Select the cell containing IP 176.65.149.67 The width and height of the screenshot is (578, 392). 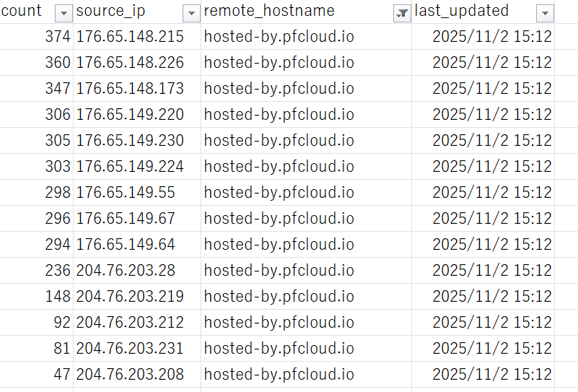(126, 219)
